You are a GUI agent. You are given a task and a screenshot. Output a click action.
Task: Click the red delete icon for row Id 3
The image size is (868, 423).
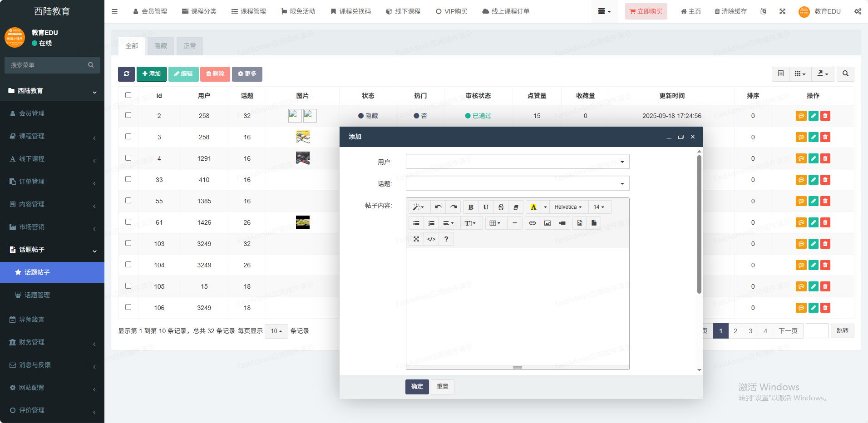[x=825, y=137]
